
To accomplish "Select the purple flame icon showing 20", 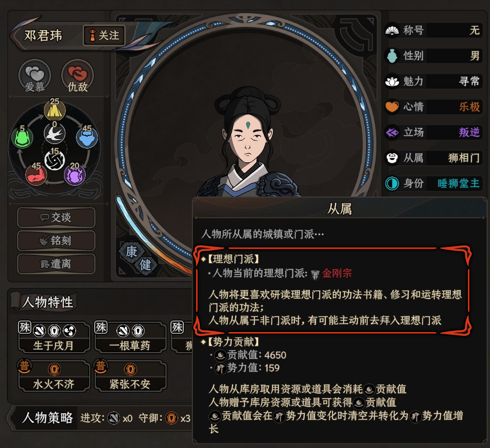I will pyautogui.click(x=75, y=174).
